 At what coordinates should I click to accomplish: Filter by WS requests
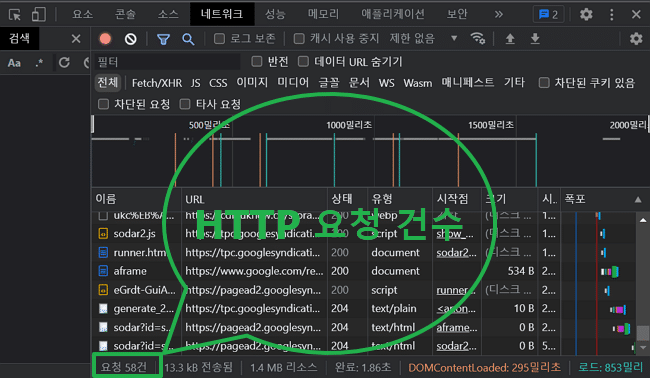pos(386,83)
